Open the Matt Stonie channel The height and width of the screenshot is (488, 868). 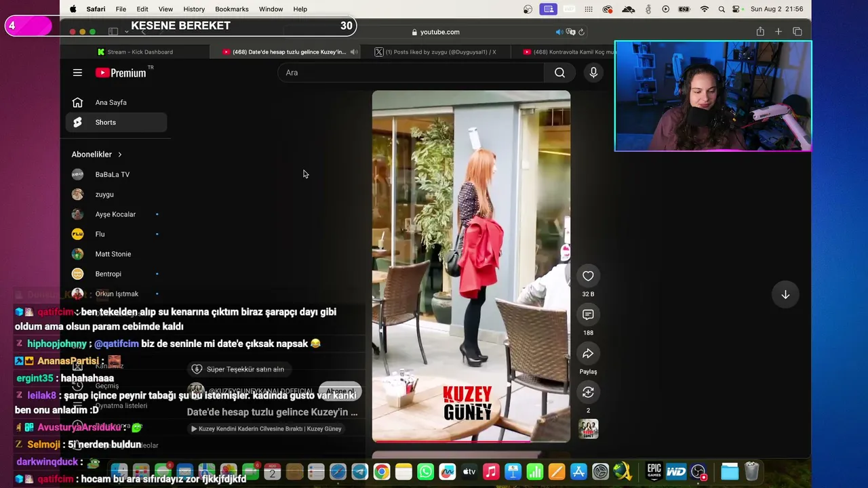coord(117,254)
